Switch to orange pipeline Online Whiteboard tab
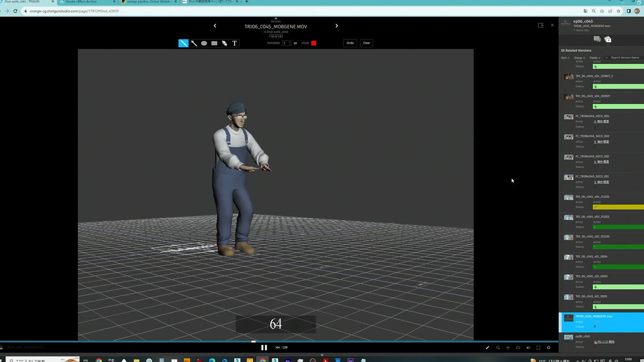 (149, 2)
